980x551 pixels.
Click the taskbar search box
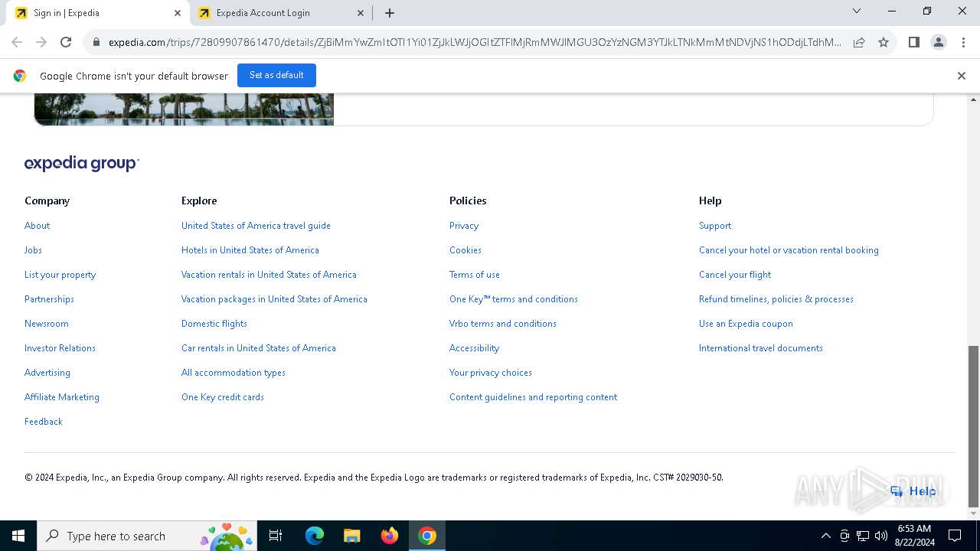(x=146, y=536)
